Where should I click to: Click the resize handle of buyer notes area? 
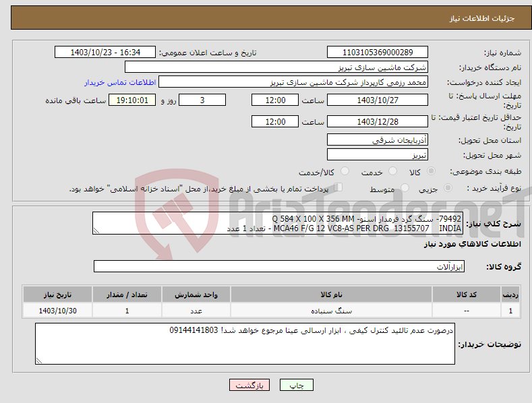click(x=39, y=361)
